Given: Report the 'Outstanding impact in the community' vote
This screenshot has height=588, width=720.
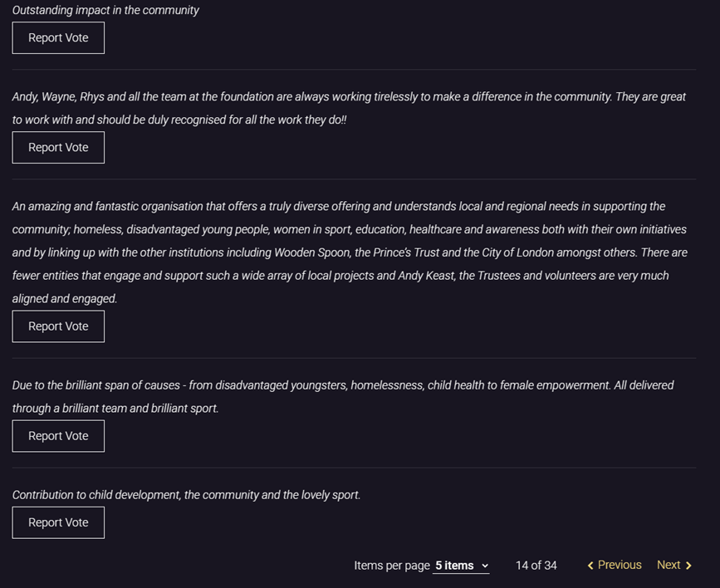Looking at the screenshot, I should pyautogui.click(x=58, y=37).
